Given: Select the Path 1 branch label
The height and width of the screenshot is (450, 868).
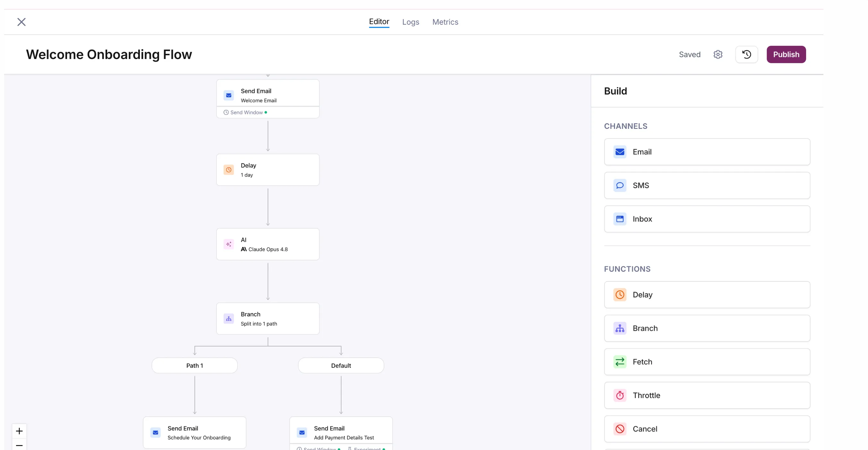Looking at the screenshot, I should (x=194, y=366).
